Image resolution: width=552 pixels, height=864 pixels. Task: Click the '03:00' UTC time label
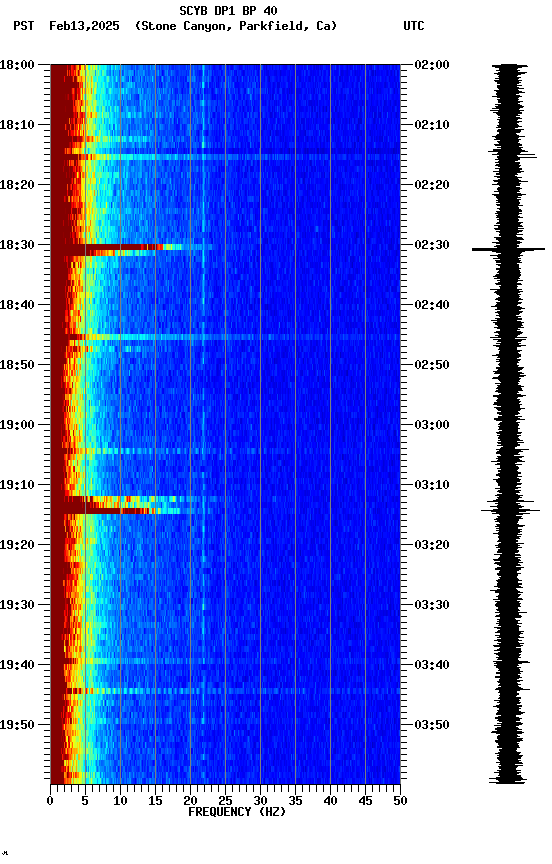pyautogui.click(x=432, y=425)
